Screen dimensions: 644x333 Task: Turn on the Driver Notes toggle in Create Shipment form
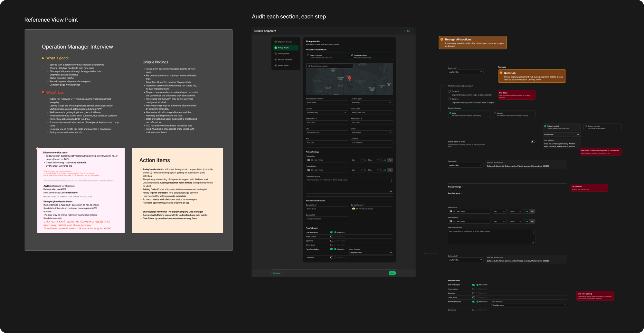331,245
